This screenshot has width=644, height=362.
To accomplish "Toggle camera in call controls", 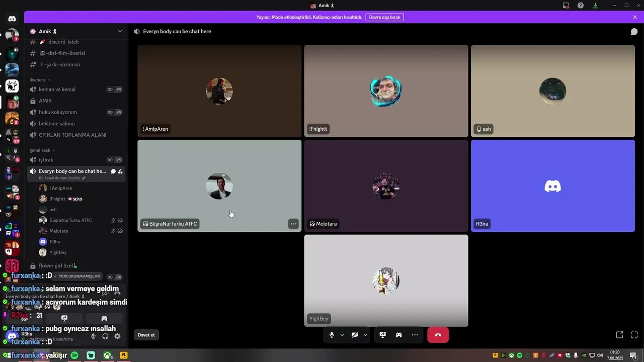I will pos(355,335).
